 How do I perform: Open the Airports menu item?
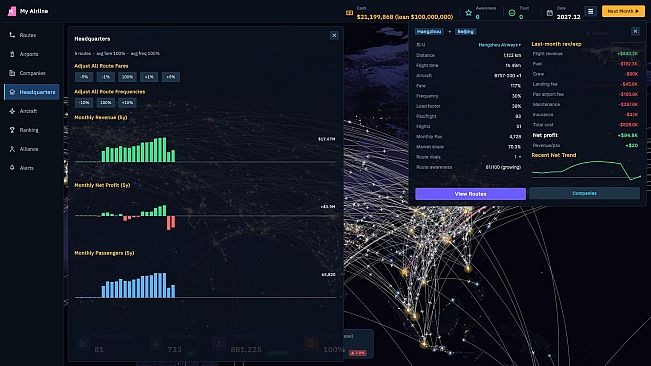pos(32,54)
